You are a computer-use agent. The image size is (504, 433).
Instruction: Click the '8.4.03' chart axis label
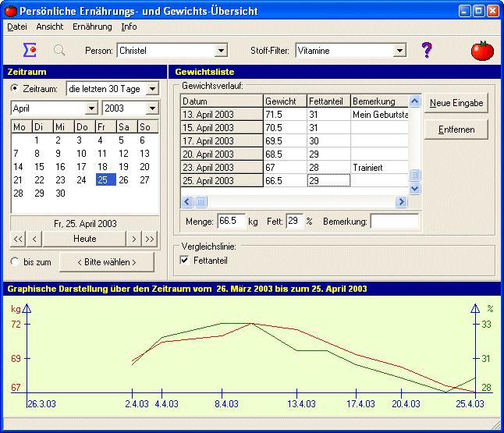click(226, 404)
